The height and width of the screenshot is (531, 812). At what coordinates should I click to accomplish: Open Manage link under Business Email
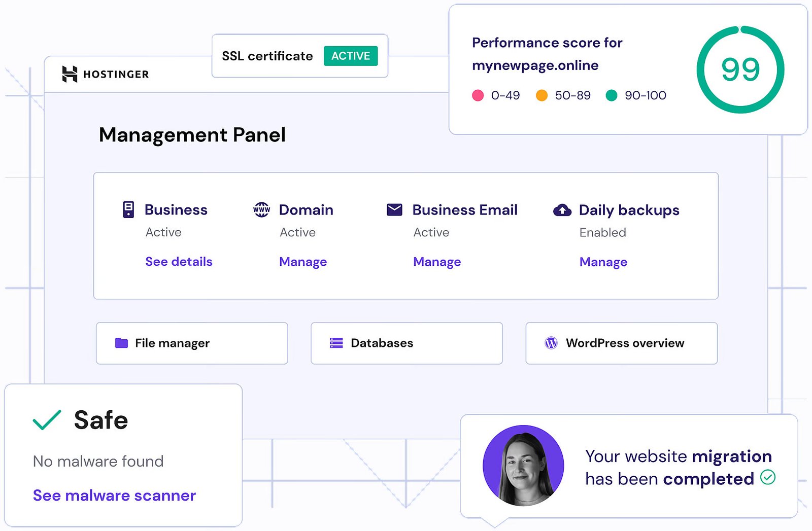(437, 262)
